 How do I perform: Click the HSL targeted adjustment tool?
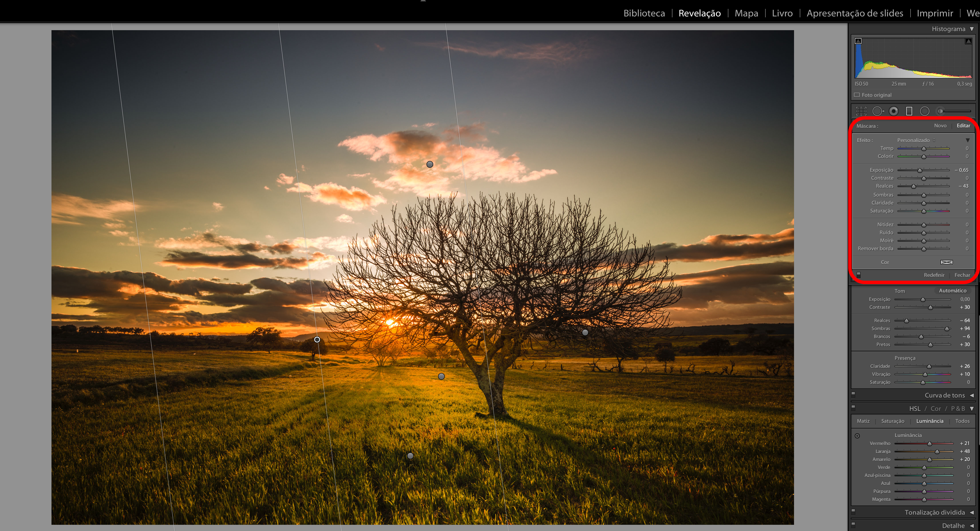coord(857,436)
